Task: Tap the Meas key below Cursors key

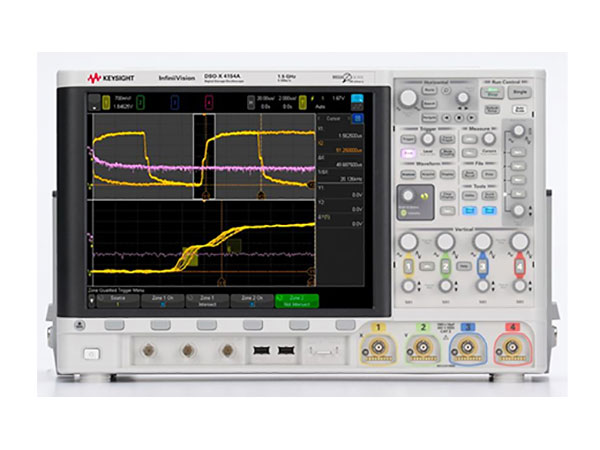Action: (469, 153)
